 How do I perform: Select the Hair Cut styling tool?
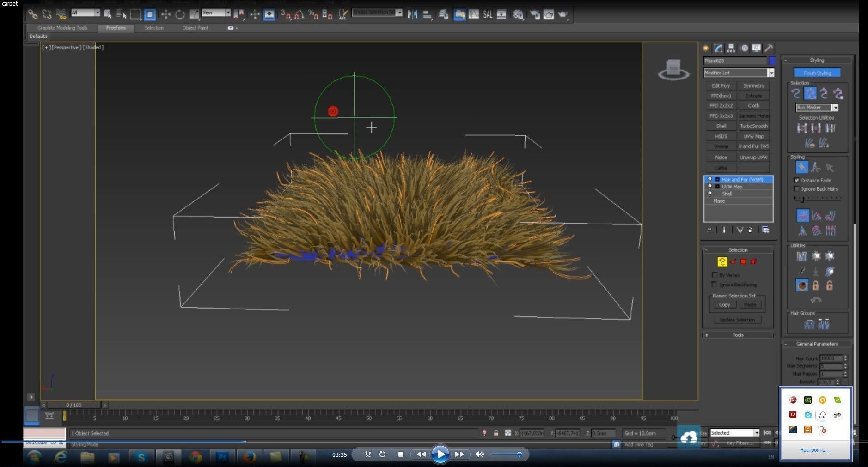click(x=815, y=167)
